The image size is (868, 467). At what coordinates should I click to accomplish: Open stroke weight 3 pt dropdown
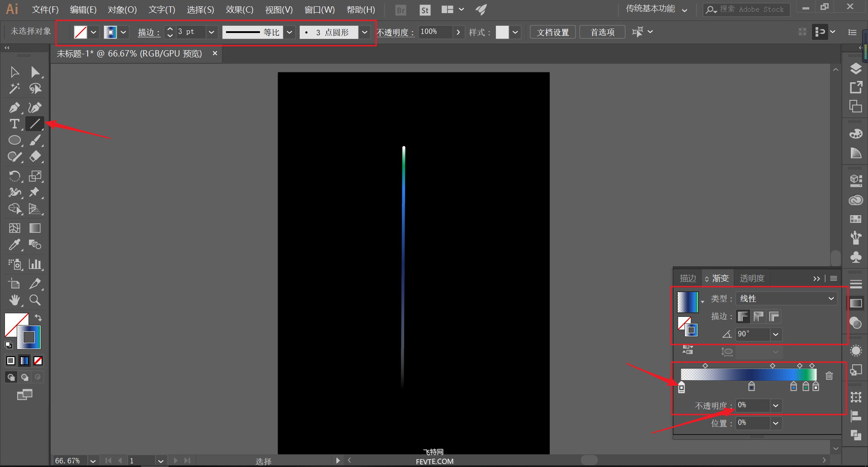pos(211,32)
